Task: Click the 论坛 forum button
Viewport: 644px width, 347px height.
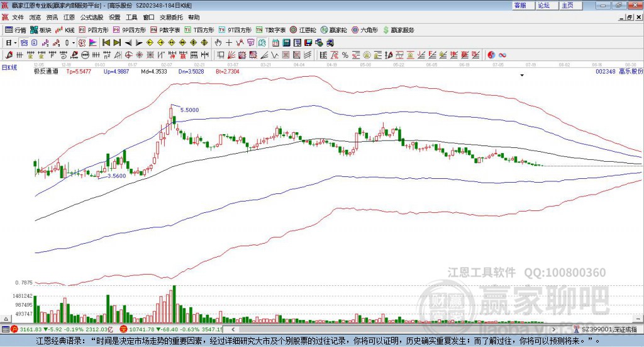Action: [548, 5]
